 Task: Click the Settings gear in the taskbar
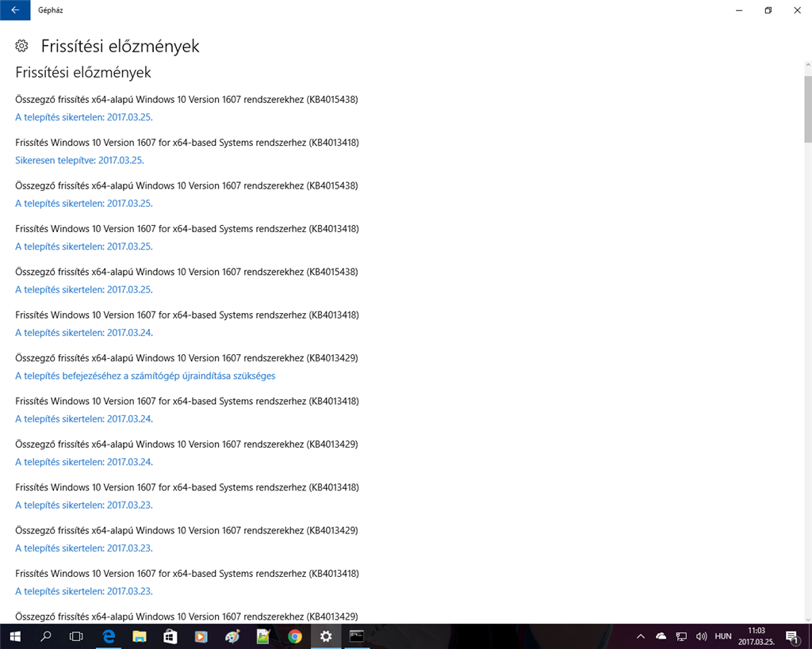pyautogui.click(x=326, y=636)
